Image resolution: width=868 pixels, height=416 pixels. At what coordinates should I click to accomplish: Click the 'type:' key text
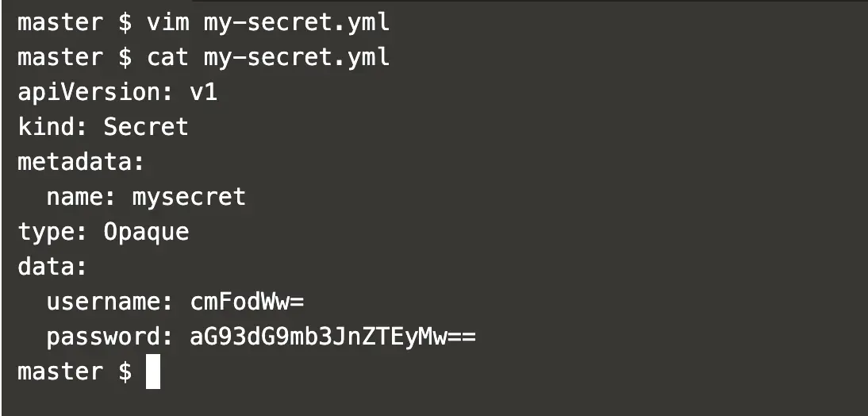52,233
